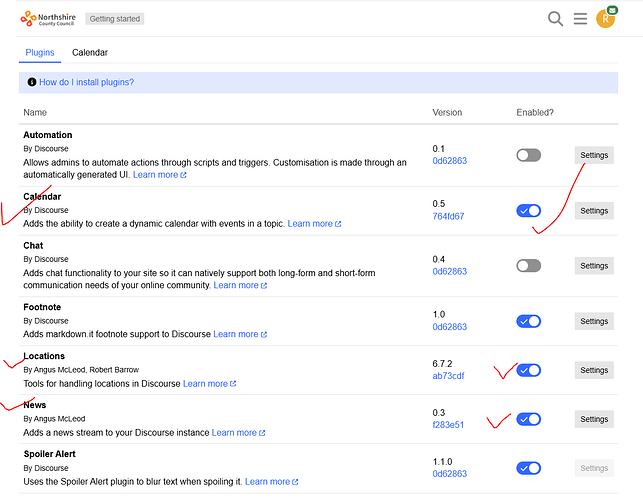
Task: Disable the Footnote plugin toggle
Action: coord(529,321)
